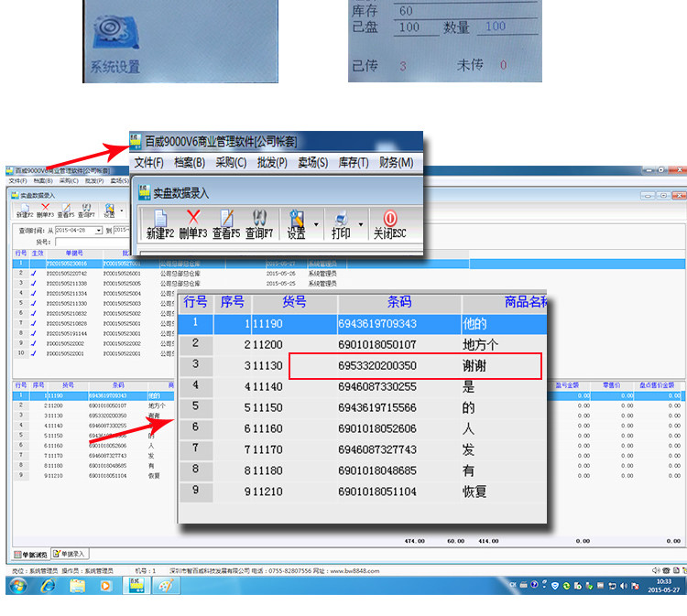Click 数量 field showing 100 in top photo
Image resolution: width=687 pixels, height=616 pixels.
tap(507, 27)
